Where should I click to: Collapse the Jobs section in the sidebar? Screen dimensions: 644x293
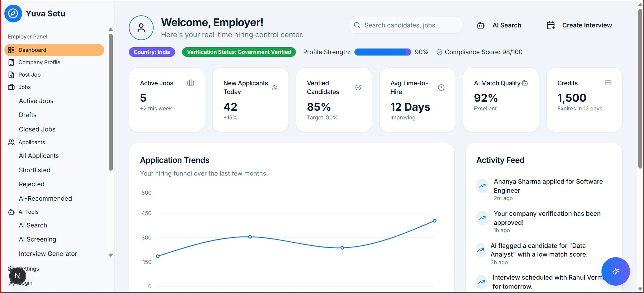click(x=24, y=87)
